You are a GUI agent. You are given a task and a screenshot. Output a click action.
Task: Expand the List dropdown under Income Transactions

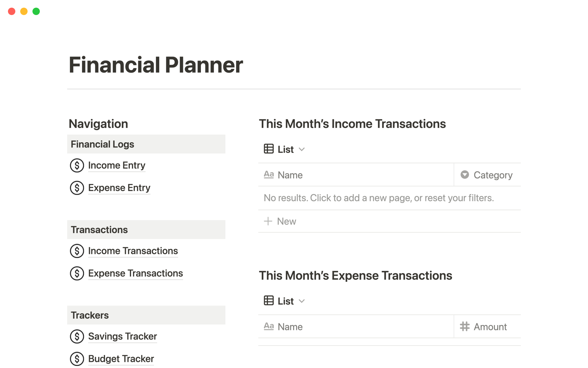(x=302, y=149)
